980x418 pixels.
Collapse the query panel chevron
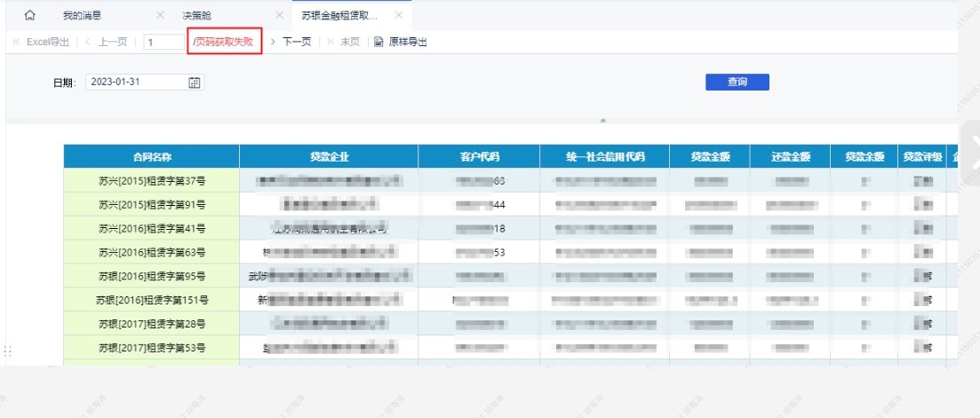click(x=603, y=121)
